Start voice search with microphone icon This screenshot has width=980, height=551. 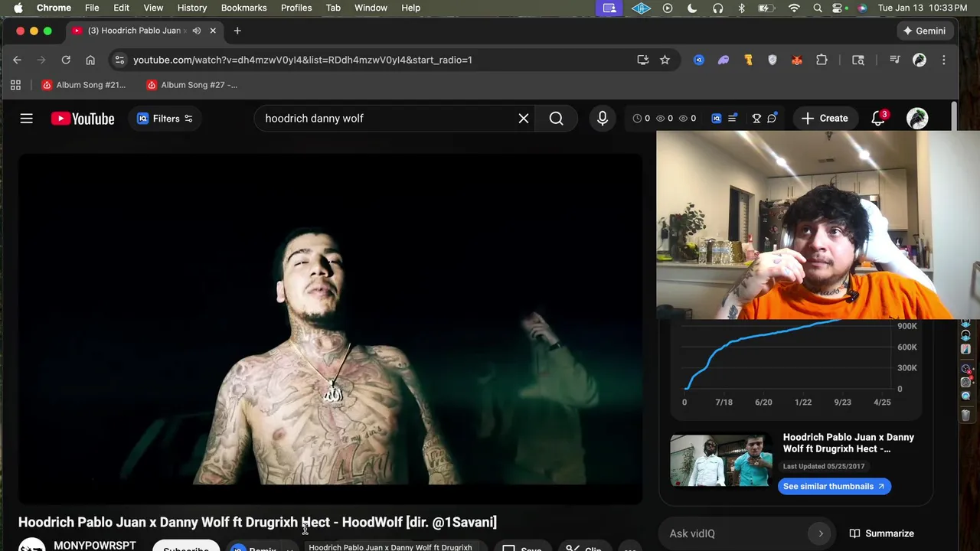pos(603,119)
